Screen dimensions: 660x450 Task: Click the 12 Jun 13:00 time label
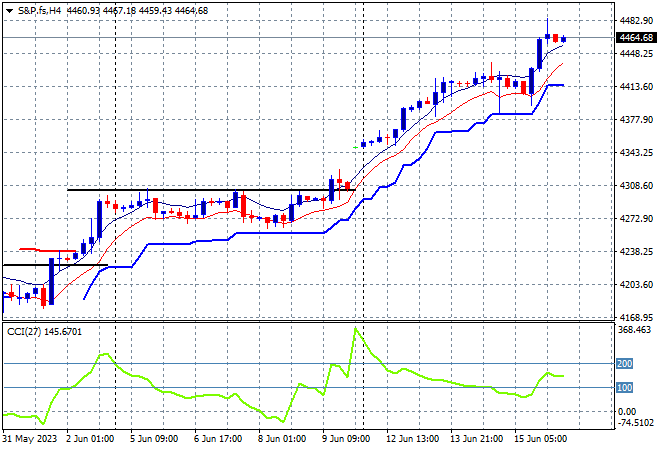pos(412,439)
